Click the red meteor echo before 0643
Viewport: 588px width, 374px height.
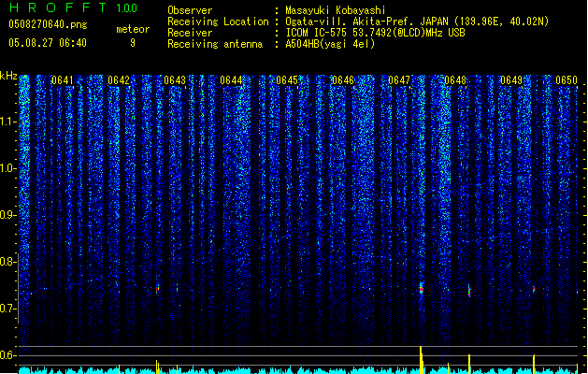point(157,289)
